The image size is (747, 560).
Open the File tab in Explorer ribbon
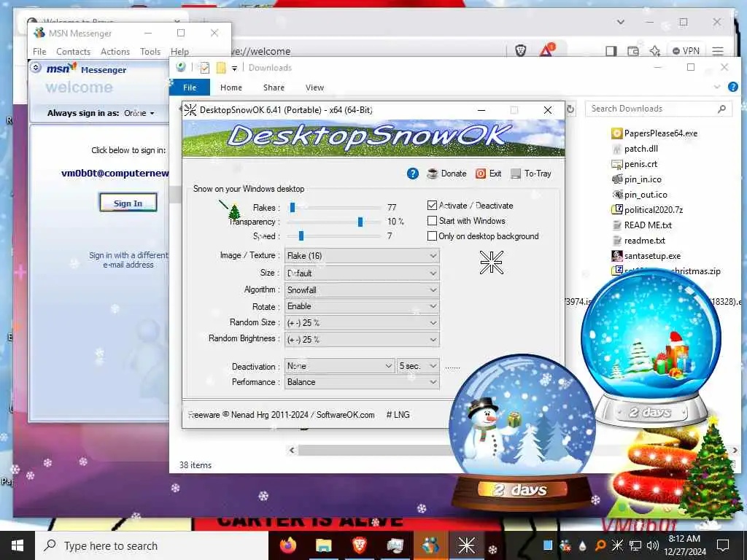click(190, 87)
